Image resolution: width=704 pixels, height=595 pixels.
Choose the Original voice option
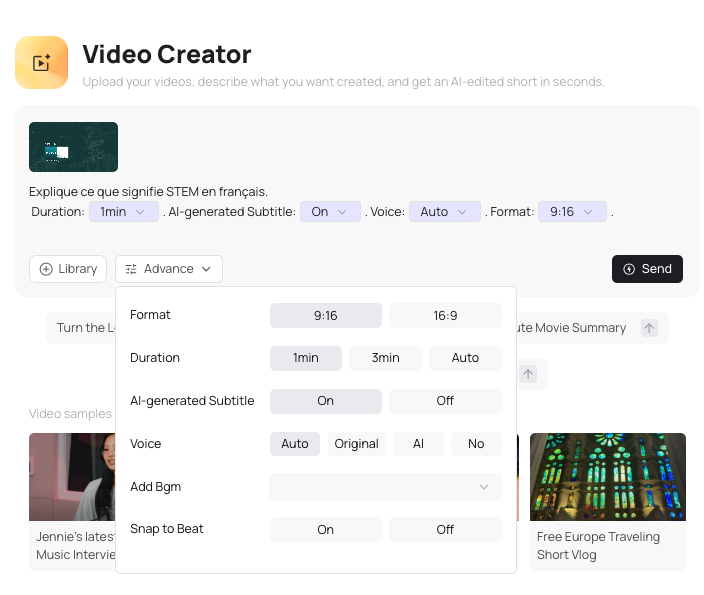tap(356, 444)
